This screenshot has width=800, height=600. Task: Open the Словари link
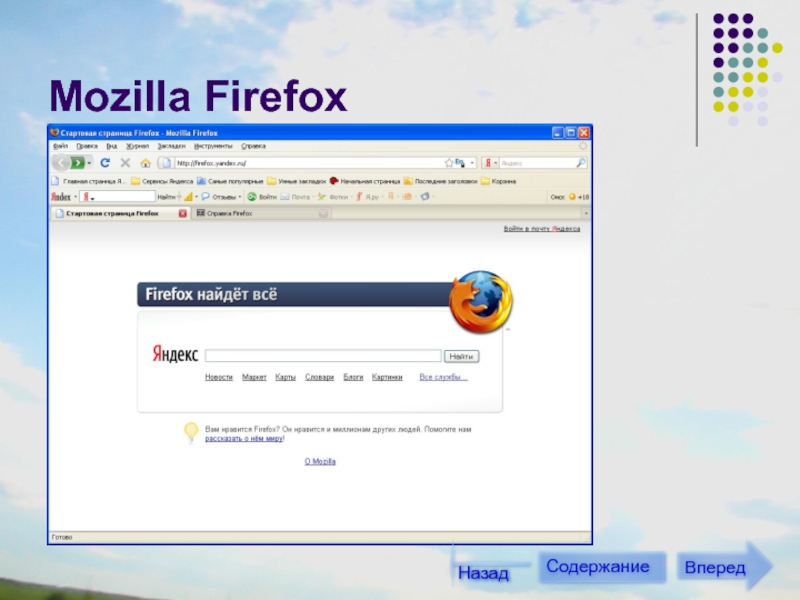point(319,377)
